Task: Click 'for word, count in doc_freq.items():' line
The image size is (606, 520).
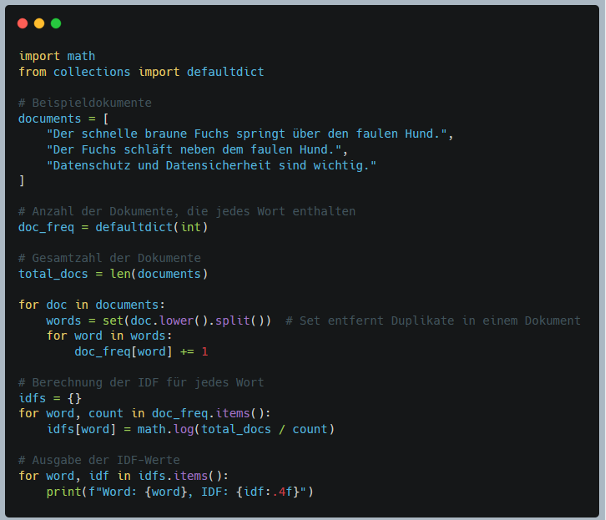Action: coord(145,414)
